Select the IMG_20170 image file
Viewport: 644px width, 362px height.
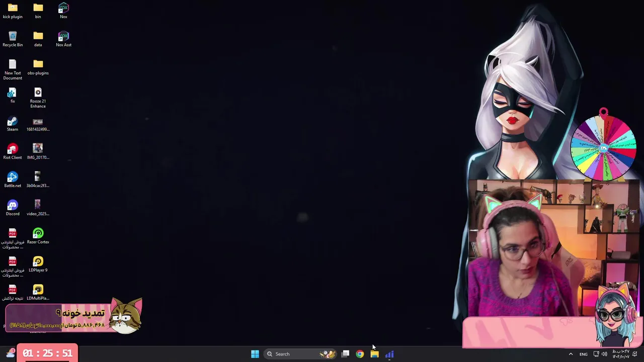[x=38, y=152]
